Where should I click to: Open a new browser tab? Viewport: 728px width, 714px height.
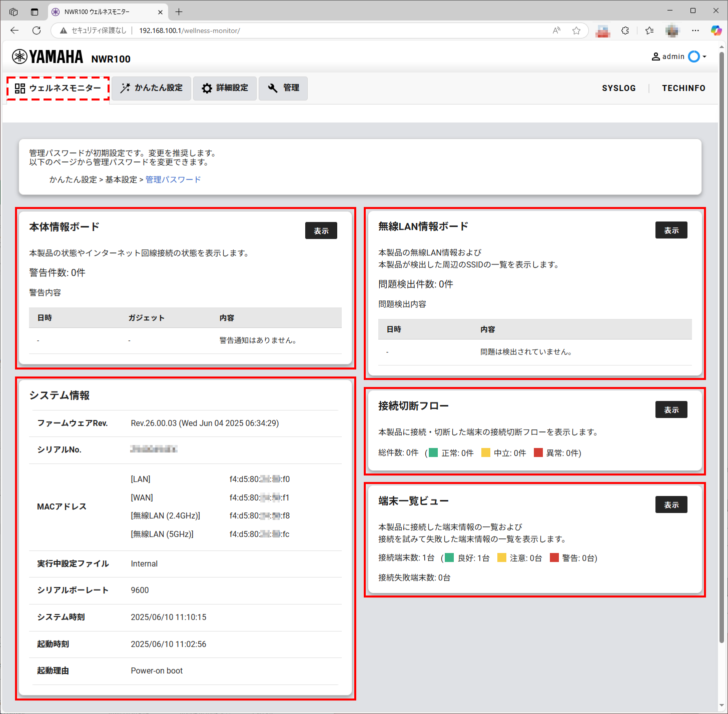179,11
